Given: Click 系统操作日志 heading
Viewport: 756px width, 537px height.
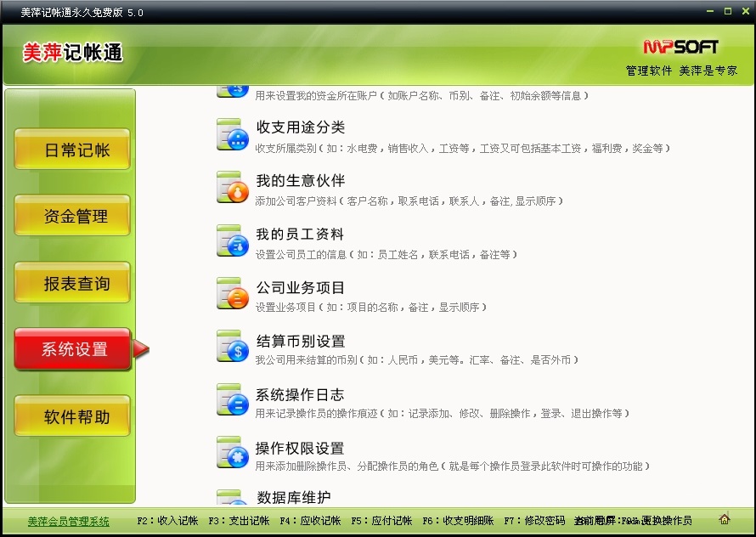Looking at the screenshot, I should click(x=300, y=395).
